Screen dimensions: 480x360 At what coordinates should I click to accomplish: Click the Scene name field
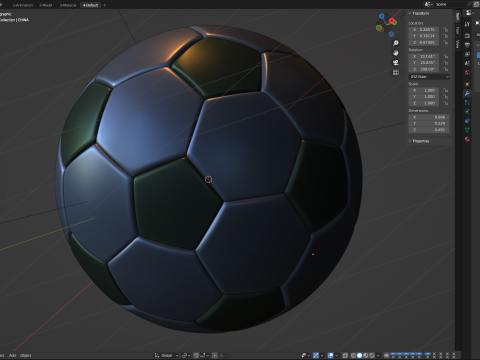pos(450,4)
